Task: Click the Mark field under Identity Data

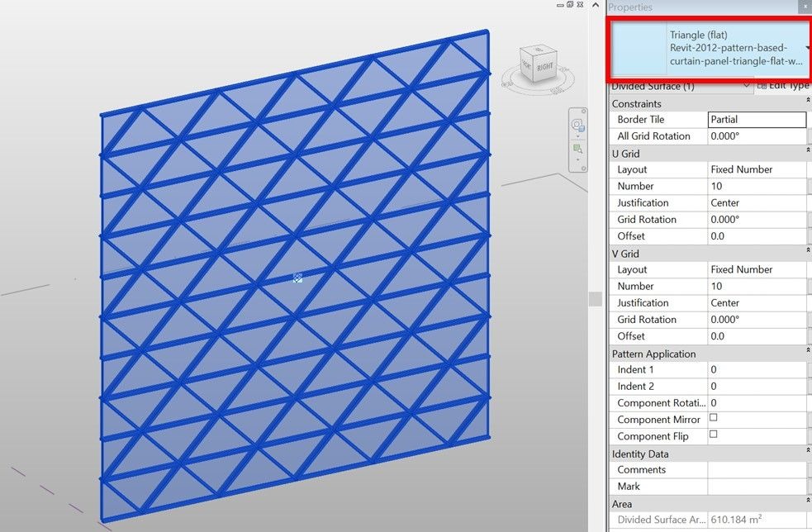Action: [x=755, y=486]
